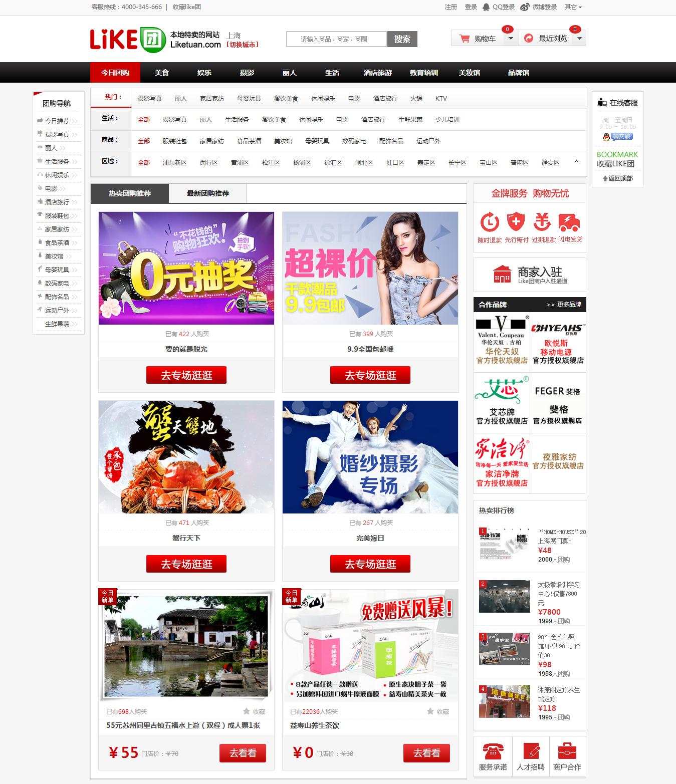This screenshot has width=676, height=784.
Task: Click the business cooperation briefcase icon
Action: tap(567, 751)
